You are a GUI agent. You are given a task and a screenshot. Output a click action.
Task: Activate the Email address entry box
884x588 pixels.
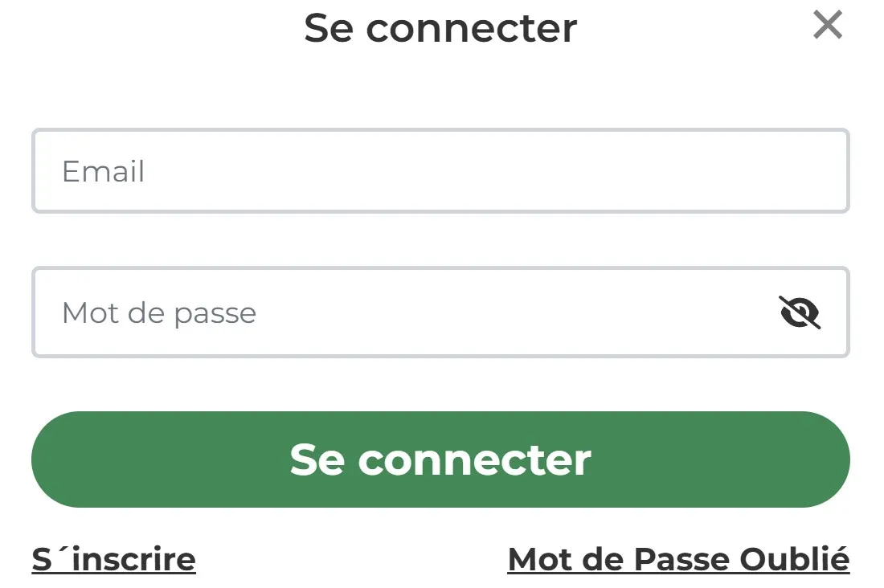tap(440, 171)
